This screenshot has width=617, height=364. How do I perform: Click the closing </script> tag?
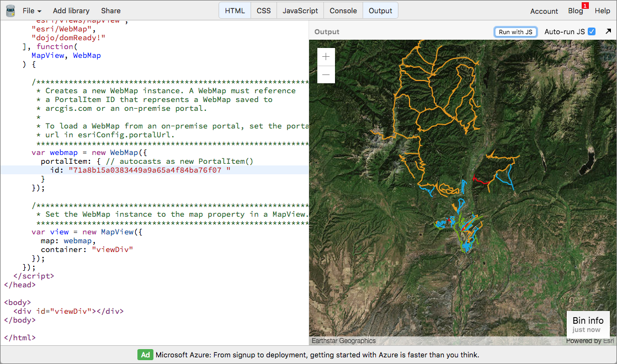click(34, 276)
